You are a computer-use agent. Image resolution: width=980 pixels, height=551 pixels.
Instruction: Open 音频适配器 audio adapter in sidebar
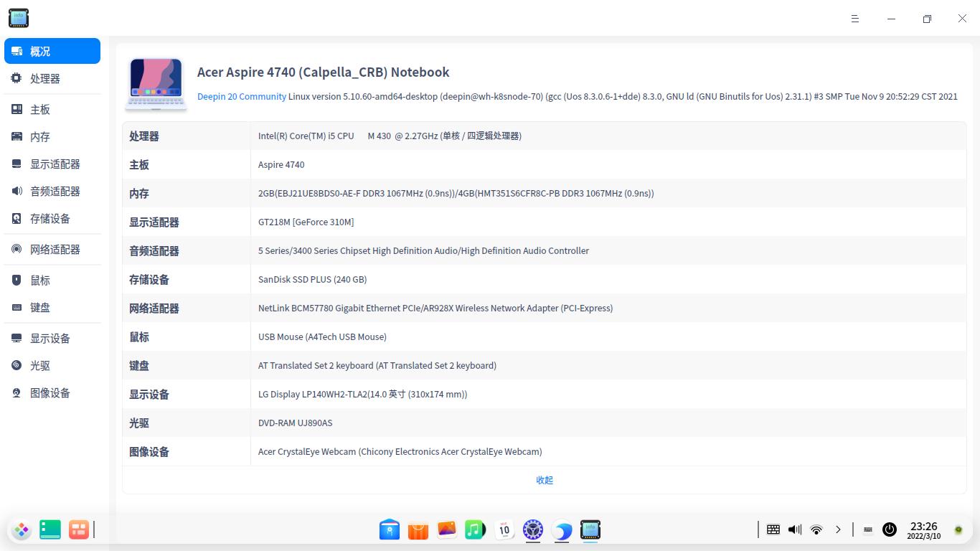pyautogui.click(x=52, y=191)
